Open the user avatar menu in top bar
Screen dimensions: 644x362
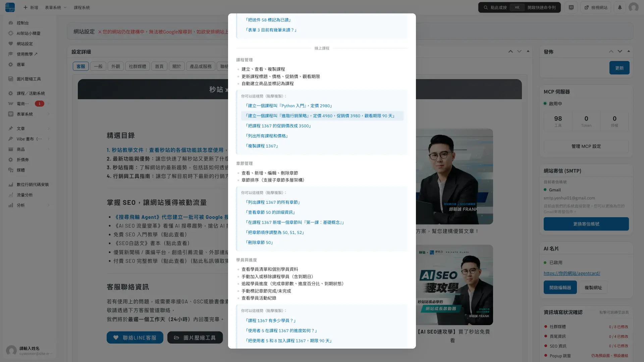(x=633, y=7)
